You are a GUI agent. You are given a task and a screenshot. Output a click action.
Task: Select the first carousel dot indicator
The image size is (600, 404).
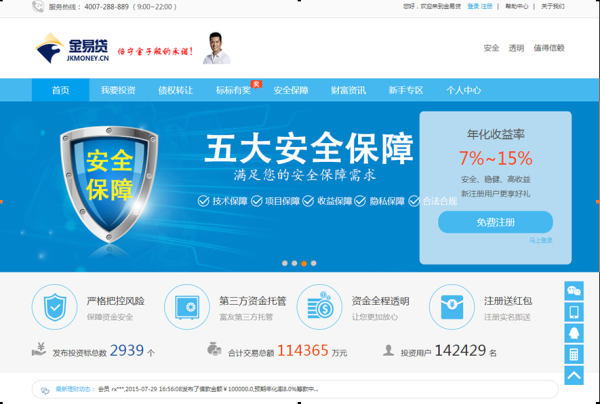coord(285,263)
